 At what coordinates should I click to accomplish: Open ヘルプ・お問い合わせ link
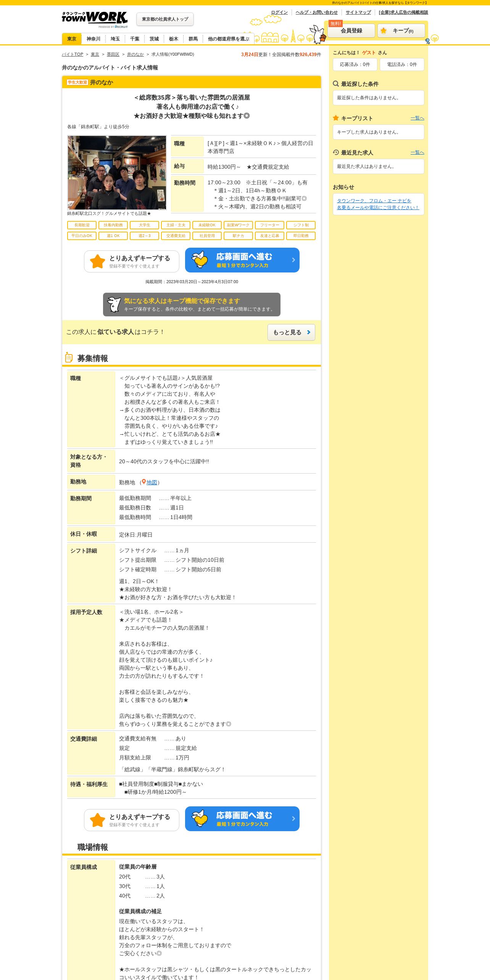pyautogui.click(x=317, y=12)
